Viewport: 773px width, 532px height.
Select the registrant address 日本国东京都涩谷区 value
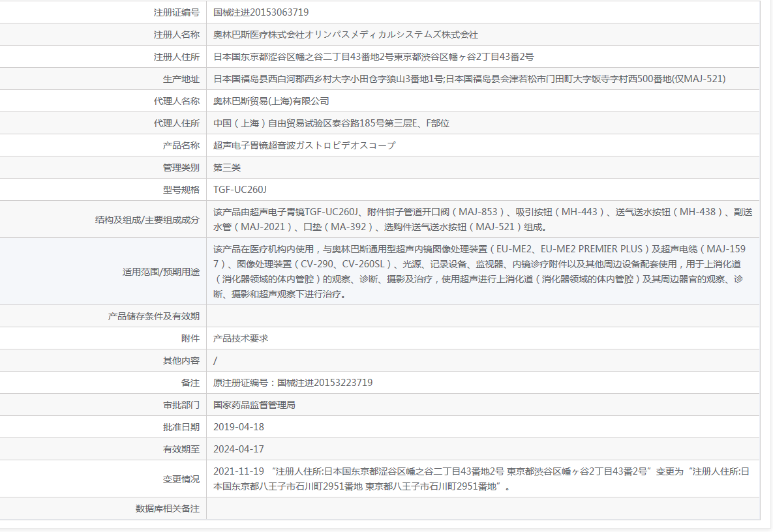point(373,57)
